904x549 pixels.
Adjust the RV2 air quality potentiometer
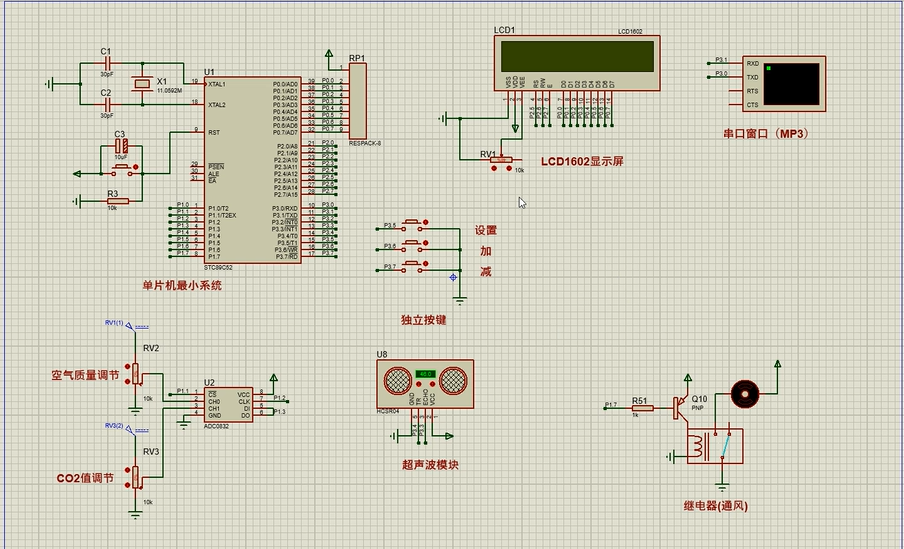[135, 375]
